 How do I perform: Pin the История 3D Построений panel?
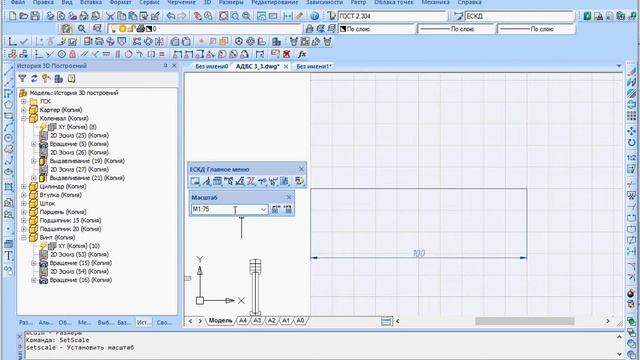pyautogui.click(x=166, y=66)
